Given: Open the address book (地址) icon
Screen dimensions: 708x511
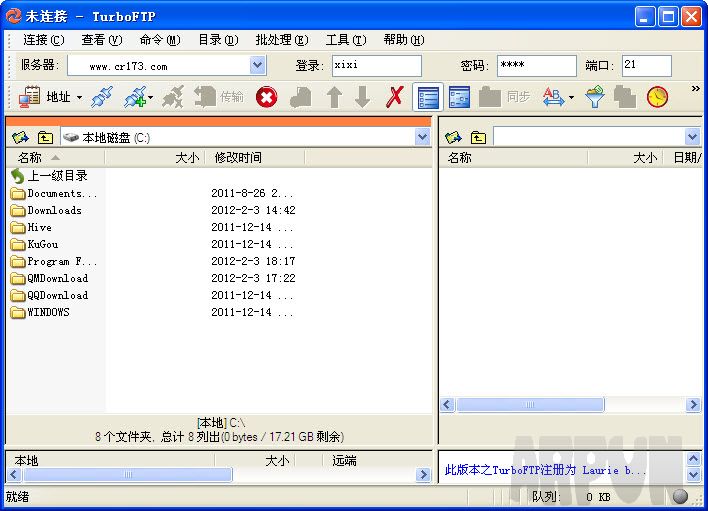Looking at the screenshot, I should point(30,97).
